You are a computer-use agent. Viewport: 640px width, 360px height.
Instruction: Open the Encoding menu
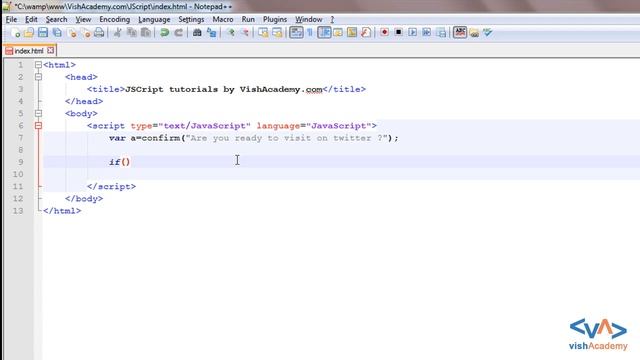(x=115, y=20)
